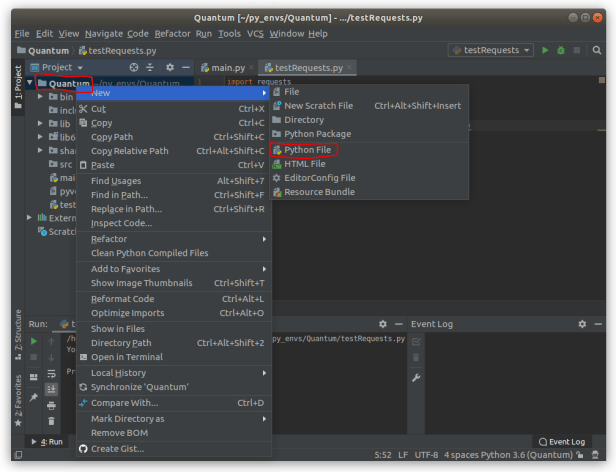The width and height of the screenshot is (616, 472).
Task: Click Create Gist in the context menu
Action: (x=117, y=448)
